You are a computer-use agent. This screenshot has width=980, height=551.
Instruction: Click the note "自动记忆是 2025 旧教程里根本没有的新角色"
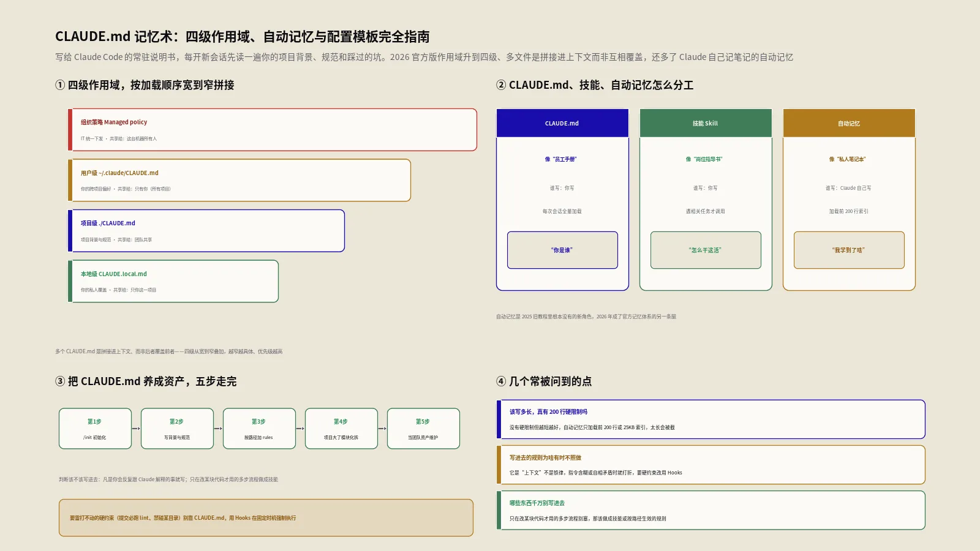pos(586,317)
